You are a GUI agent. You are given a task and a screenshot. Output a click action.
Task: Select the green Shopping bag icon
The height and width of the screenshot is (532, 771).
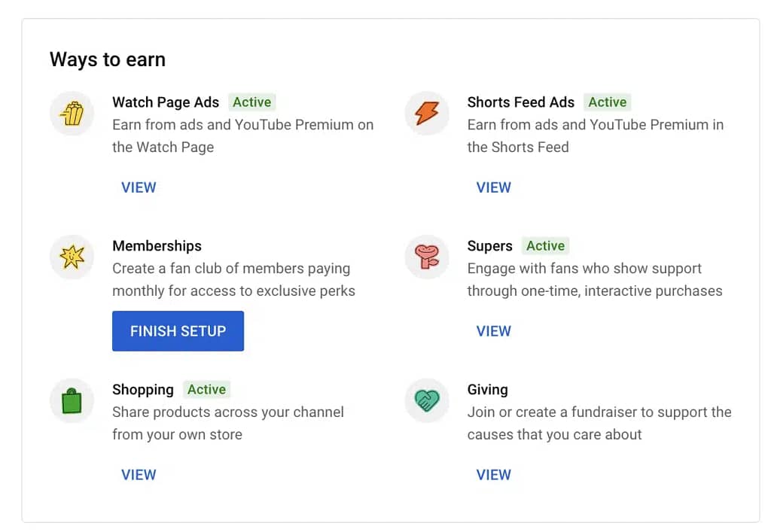tap(72, 401)
